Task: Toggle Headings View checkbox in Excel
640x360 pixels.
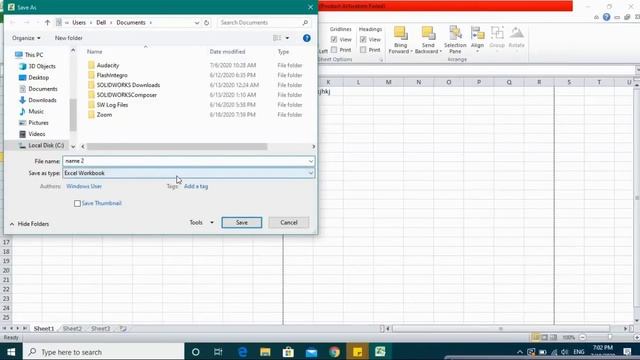Action: (363, 40)
